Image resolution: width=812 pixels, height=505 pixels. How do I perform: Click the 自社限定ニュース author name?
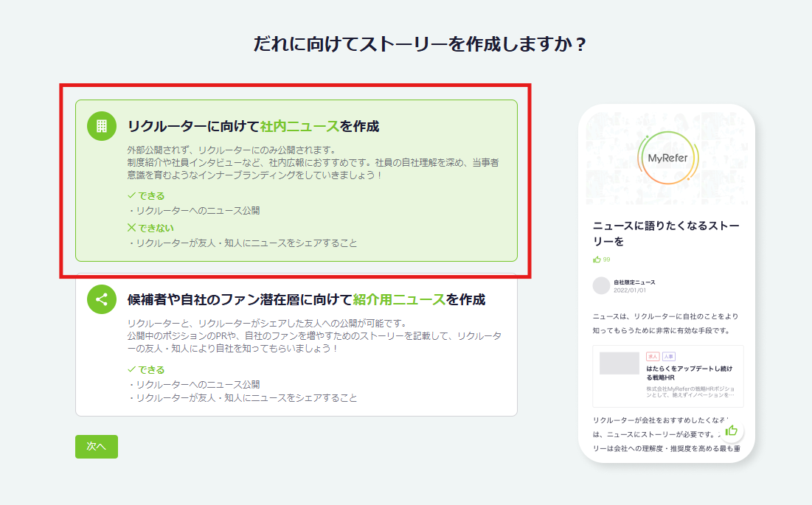(634, 282)
